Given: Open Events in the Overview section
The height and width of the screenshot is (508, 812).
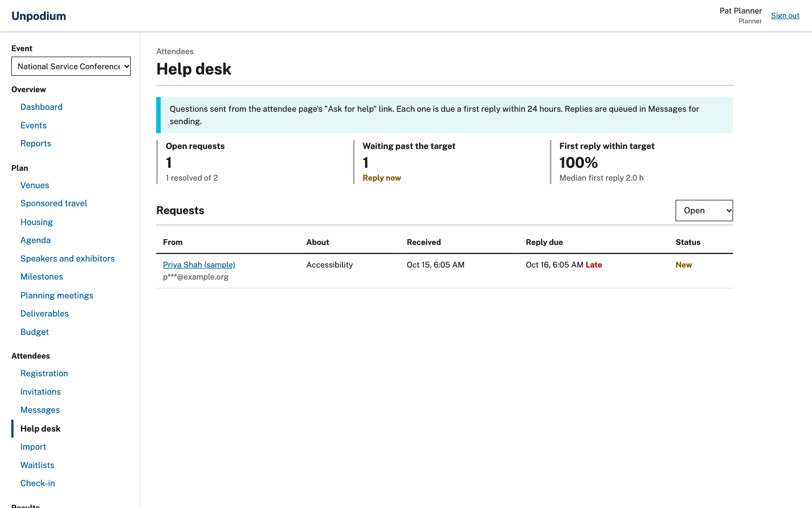Looking at the screenshot, I should pyautogui.click(x=33, y=125).
